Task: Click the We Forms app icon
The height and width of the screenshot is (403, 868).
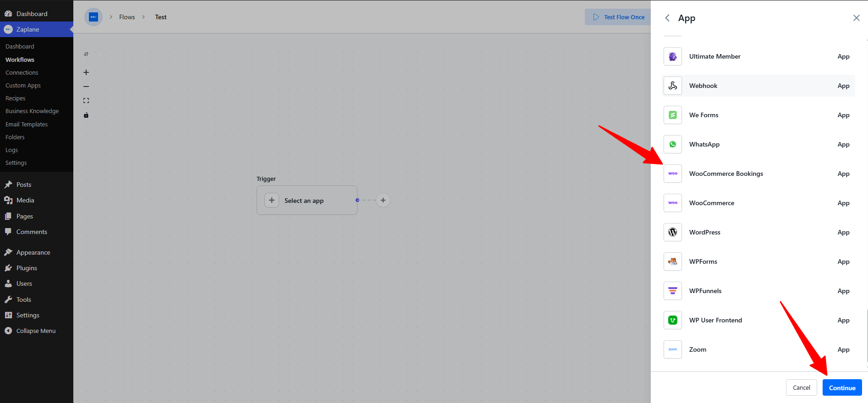Action: [673, 115]
